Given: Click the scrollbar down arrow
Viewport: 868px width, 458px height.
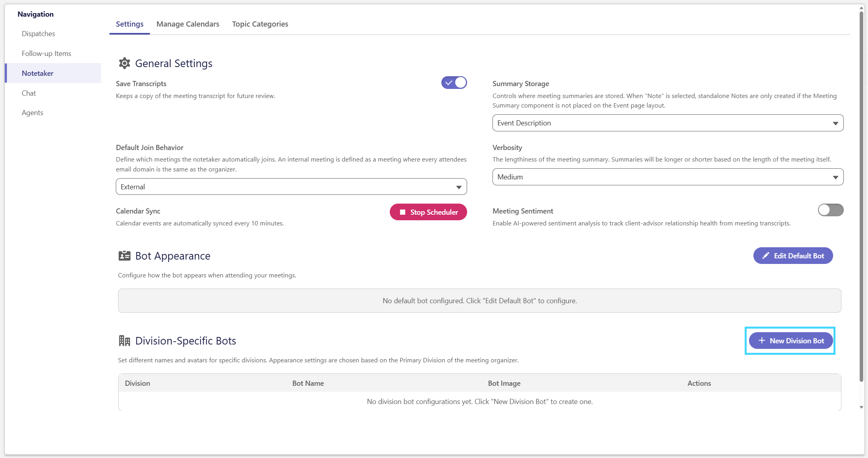Looking at the screenshot, I should (x=861, y=407).
